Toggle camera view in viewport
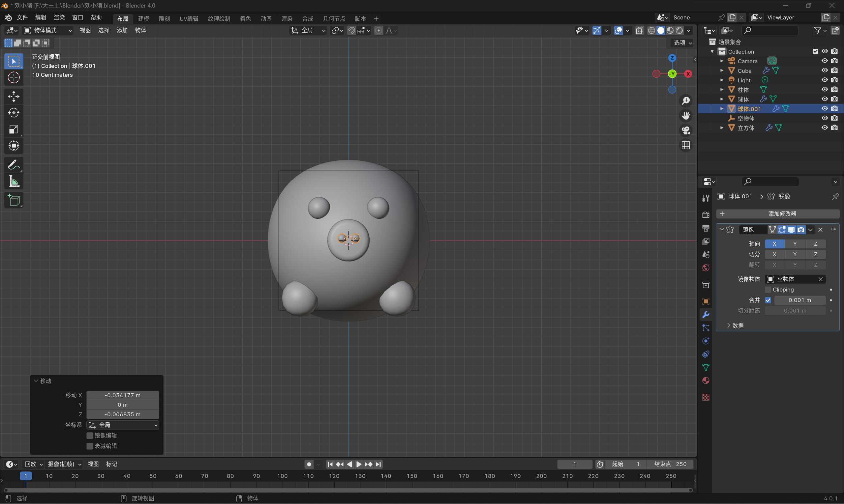The image size is (844, 504). click(x=686, y=130)
